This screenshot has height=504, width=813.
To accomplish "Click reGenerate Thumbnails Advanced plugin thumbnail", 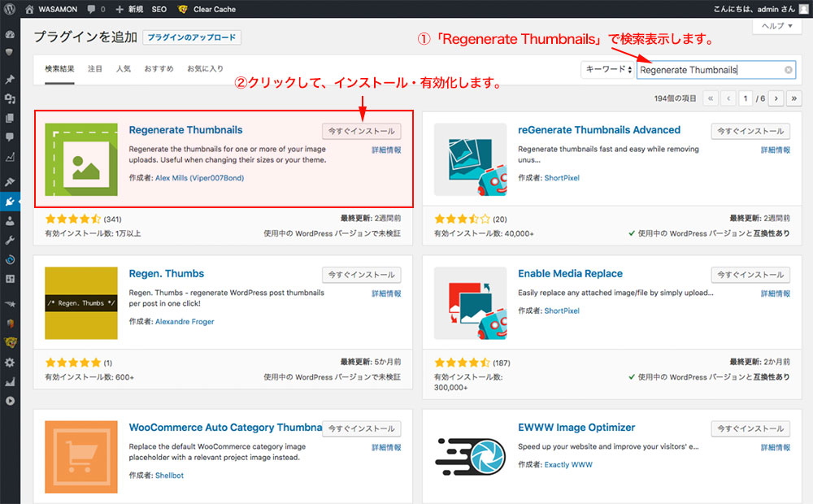I will click(x=470, y=159).
